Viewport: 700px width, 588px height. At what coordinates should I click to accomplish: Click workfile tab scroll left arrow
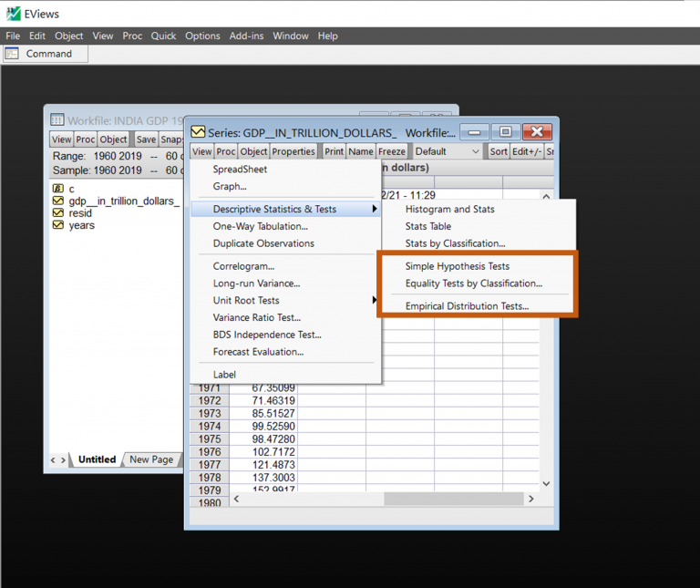click(53, 459)
